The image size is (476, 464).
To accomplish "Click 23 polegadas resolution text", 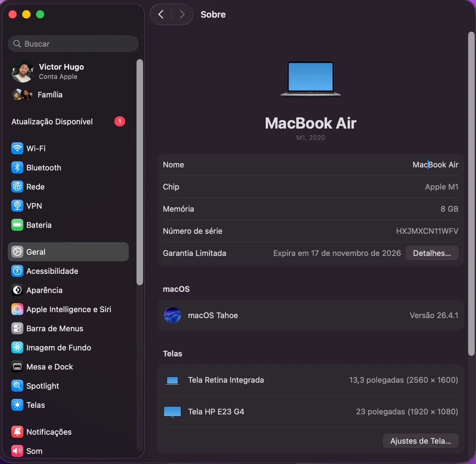I will pos(407,412).
